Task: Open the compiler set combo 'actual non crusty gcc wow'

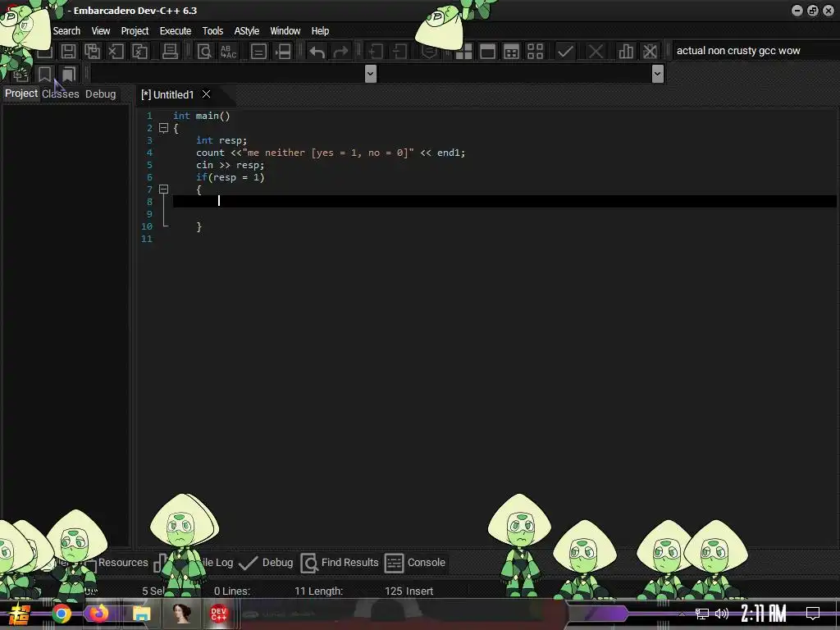Action: point(753,51)
